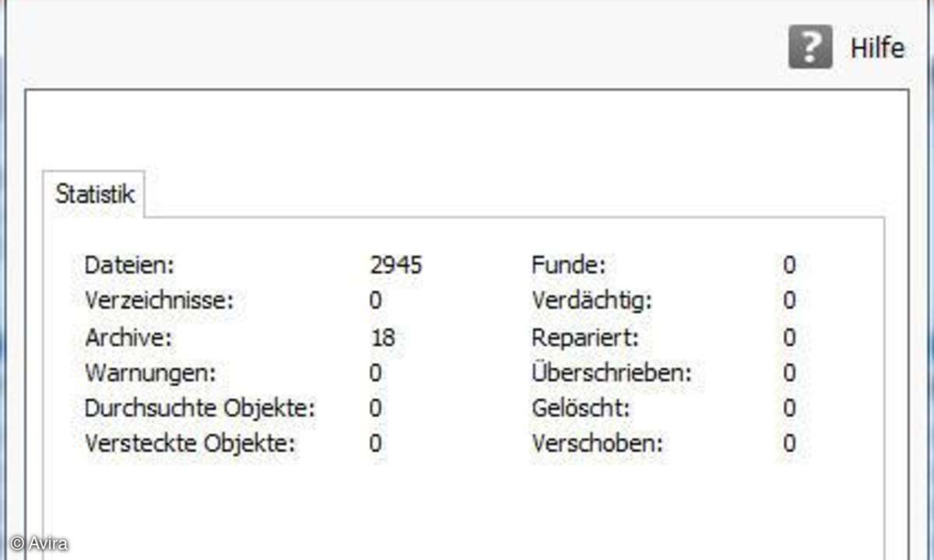Select the Dateien label
934x560 pixels.
(x=130, y=265)
